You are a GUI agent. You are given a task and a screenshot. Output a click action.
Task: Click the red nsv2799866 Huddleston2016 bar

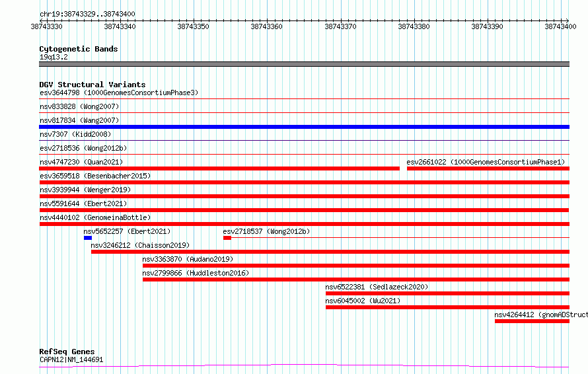(356, 280)
